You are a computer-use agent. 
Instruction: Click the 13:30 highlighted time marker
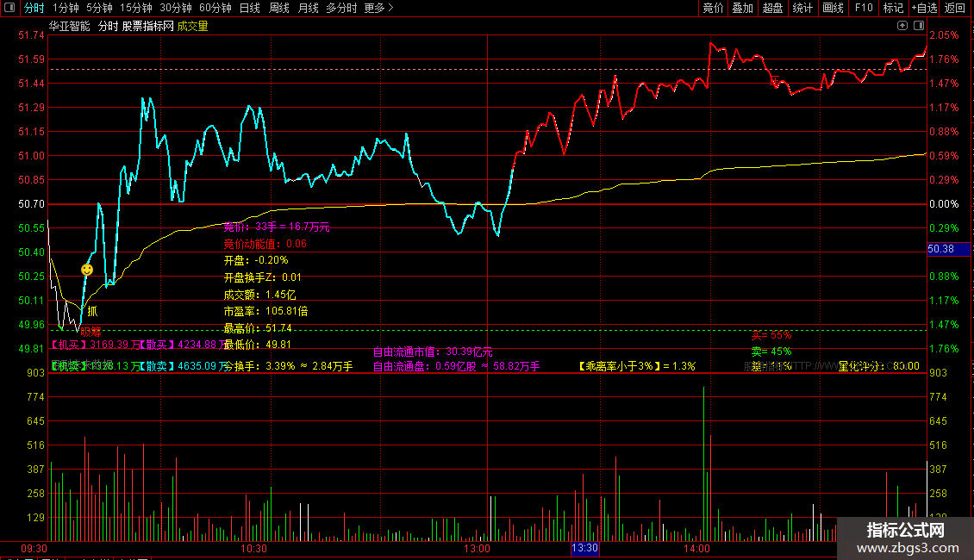(x=584, y=548)
